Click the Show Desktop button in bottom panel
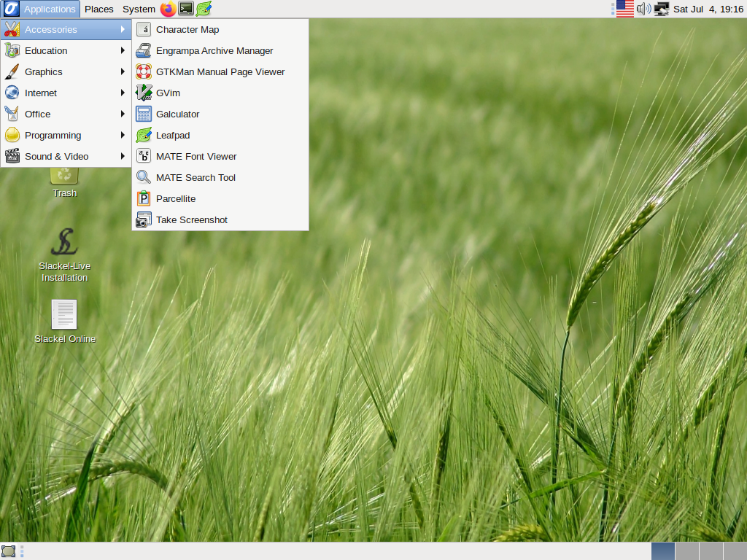The height and width of the screenshot is (560, 747). point(8,551)
